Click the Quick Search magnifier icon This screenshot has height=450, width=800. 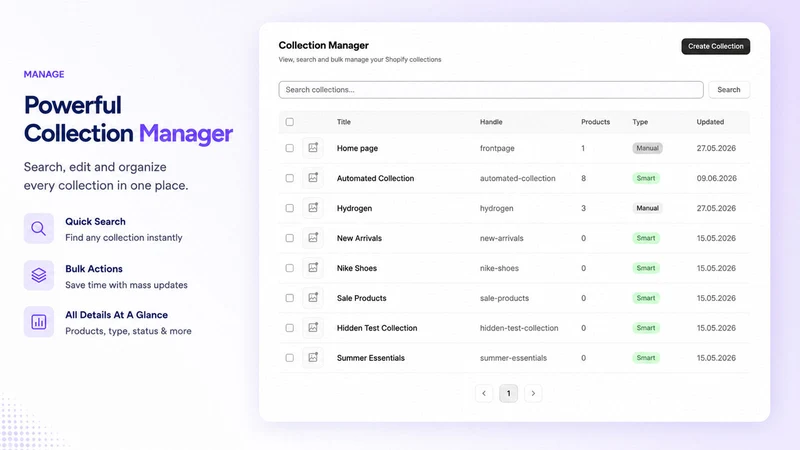click(x=39, y=229)
